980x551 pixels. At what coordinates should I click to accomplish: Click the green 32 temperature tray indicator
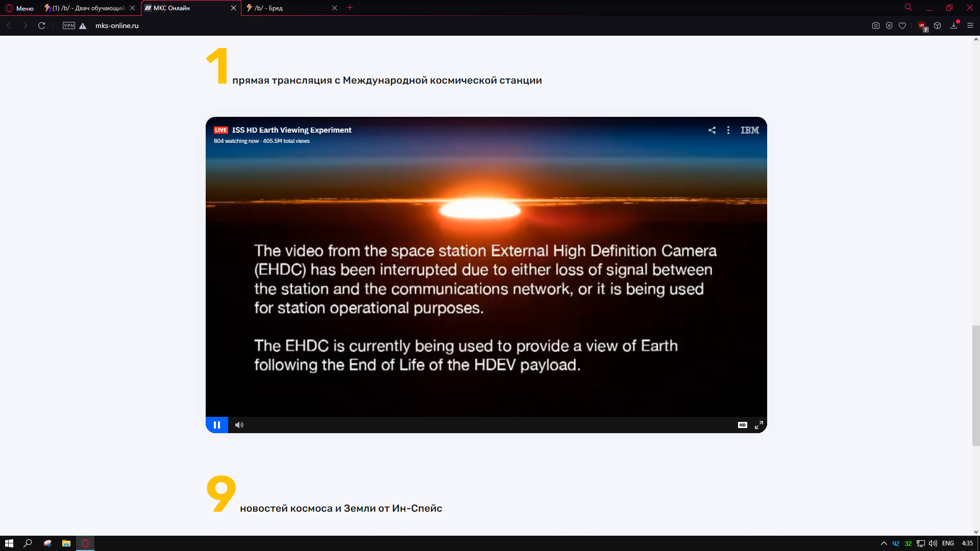(908, 543)
